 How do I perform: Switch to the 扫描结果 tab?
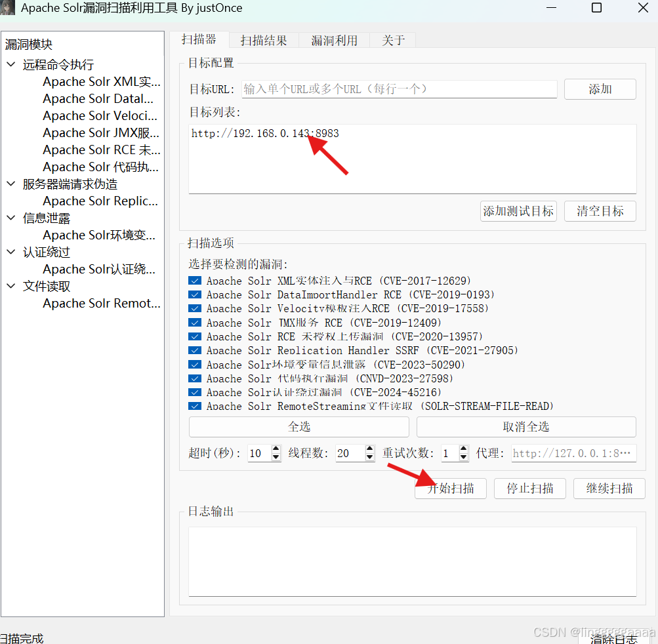tap(264, 40)
